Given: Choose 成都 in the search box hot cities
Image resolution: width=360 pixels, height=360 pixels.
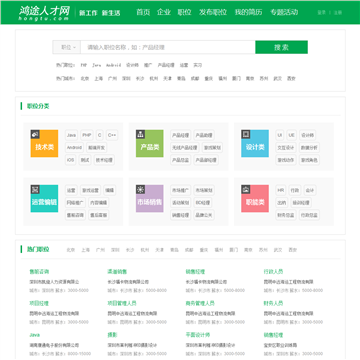Looking at the screenshot, I should tap(195, 79).
